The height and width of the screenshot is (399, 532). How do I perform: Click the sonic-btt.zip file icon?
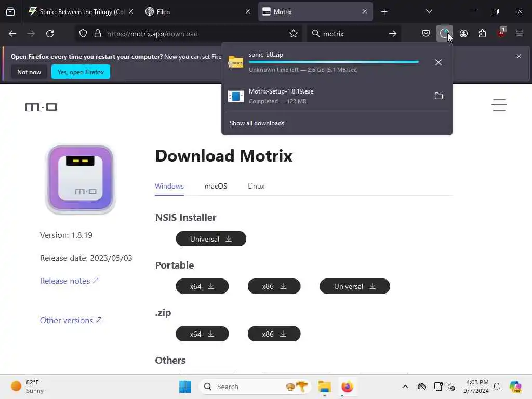click(x=235, y=62)
